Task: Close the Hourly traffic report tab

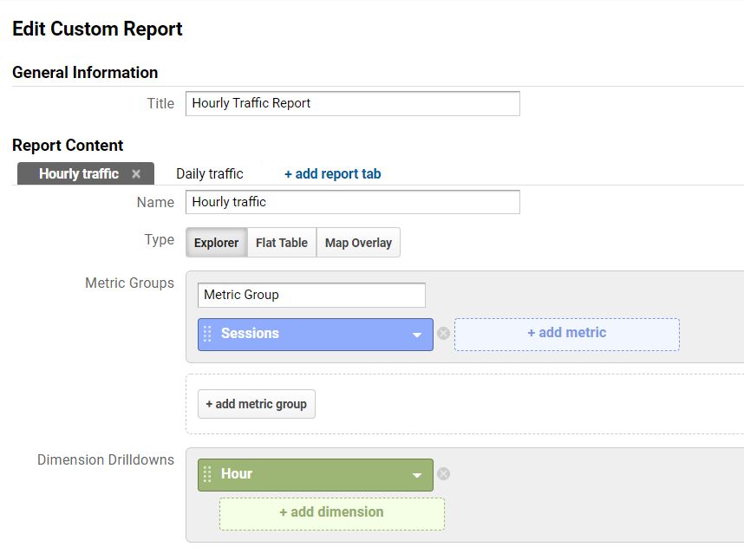Action: [x=136, y=173]
